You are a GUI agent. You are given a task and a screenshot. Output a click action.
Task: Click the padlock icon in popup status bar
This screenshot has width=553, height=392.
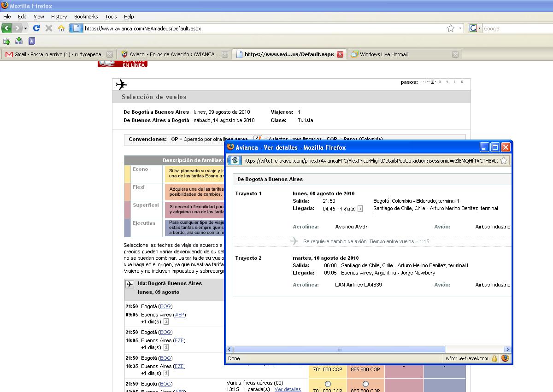point(494,358)
